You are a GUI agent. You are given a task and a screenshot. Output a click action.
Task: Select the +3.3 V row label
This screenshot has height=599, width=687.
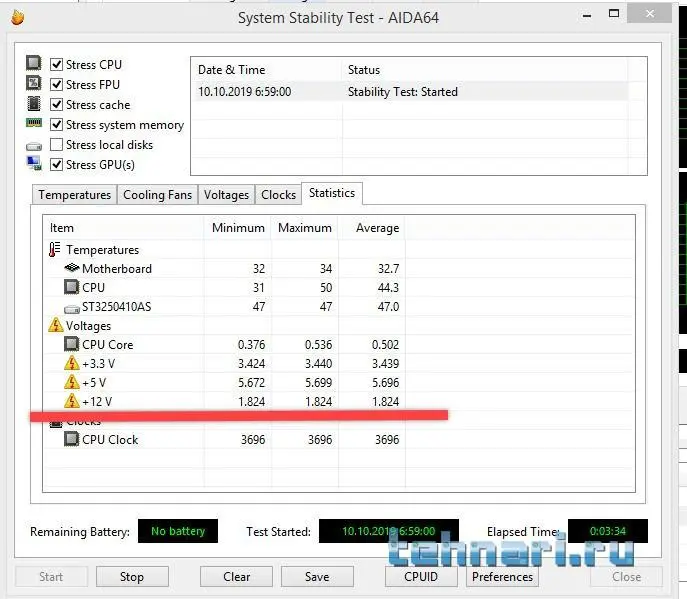(99, 364)
